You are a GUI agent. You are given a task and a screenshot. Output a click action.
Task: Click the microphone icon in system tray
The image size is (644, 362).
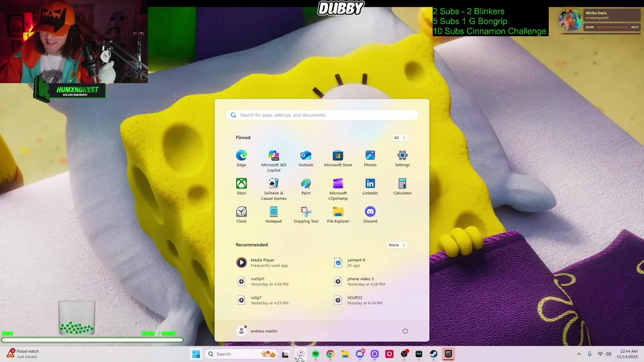(x=590, y=354)
